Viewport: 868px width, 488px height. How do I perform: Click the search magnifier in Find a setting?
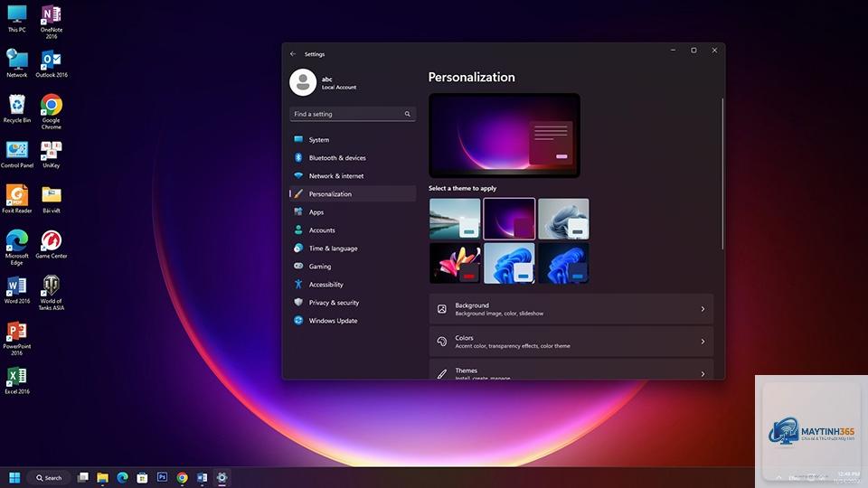(x=408, y=114)
